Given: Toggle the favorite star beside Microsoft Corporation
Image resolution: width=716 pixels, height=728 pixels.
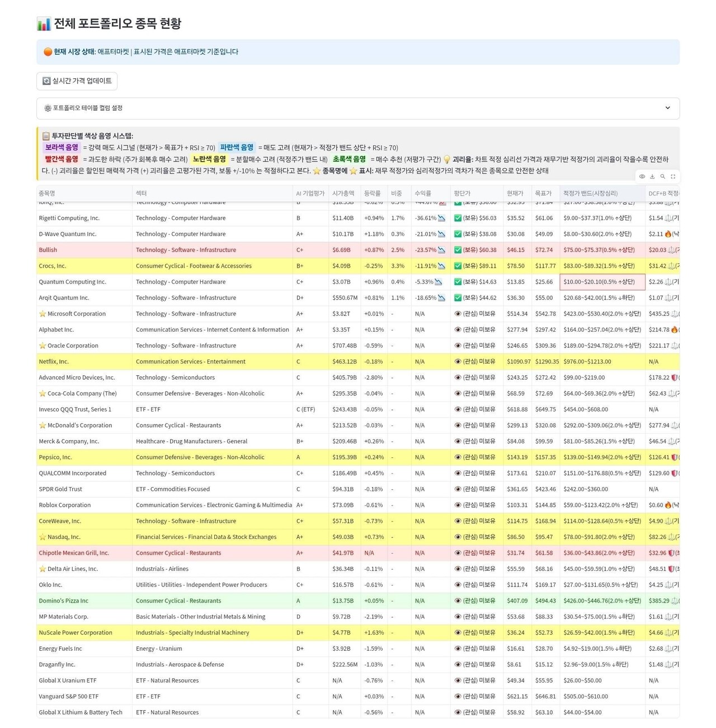Looking at the screenshot, I should click(x=43, y=314).
